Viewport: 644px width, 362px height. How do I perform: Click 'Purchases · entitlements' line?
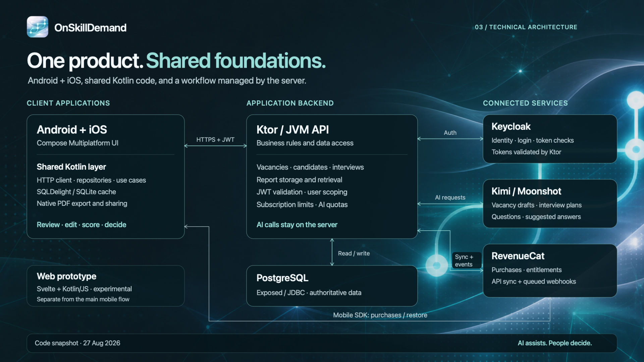tap(527, 270)
